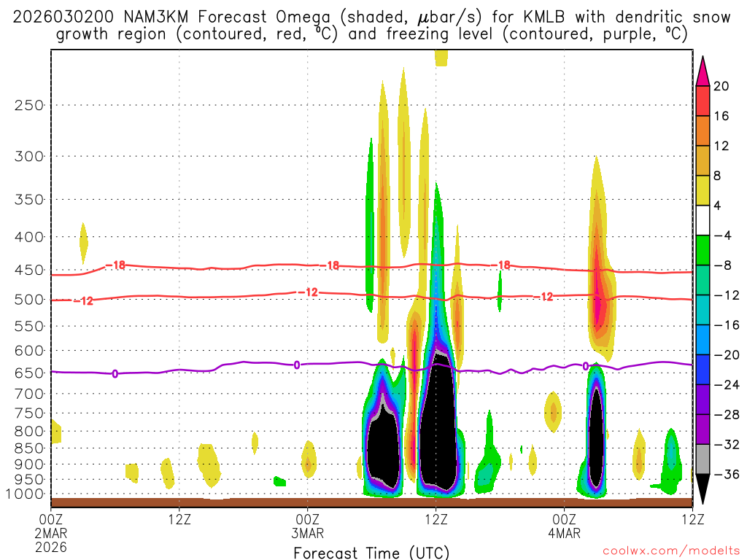Click the colorbar label -4
Image resolution: width=747 pixels, height=560 pixels.
(x=723, y=236)
